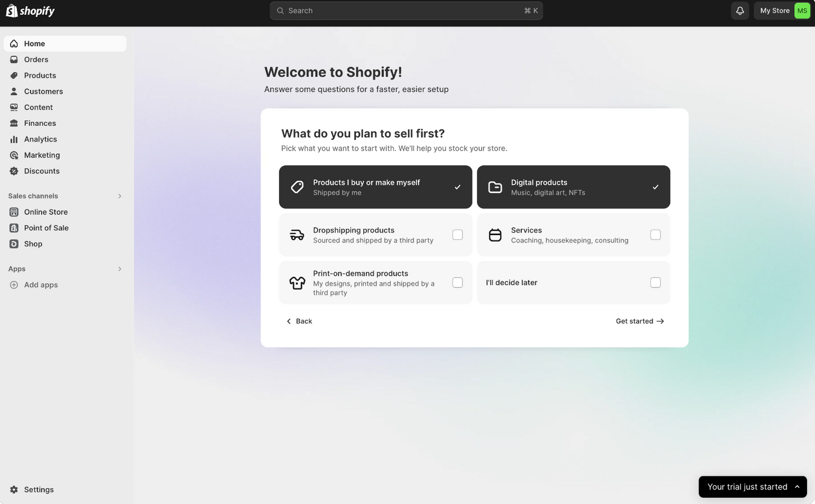Click the truck icon for Dropshipping
Viewport: 815px width, 504px height.
pos(297,235)
